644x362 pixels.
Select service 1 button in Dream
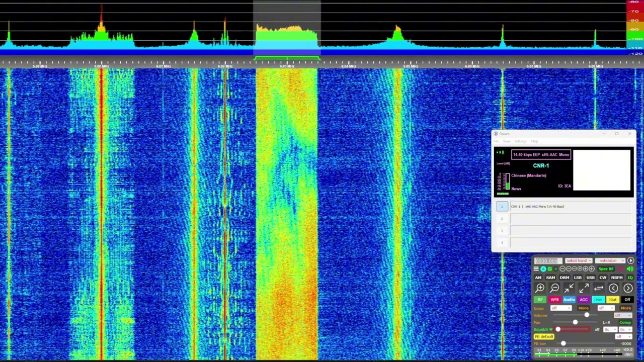coord(502,206)
